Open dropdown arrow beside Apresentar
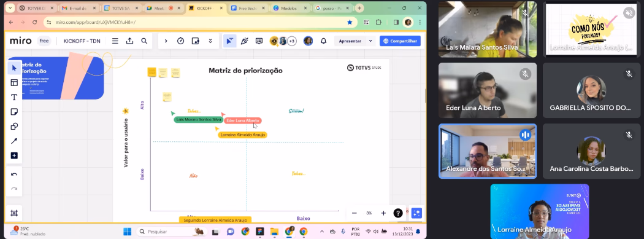The width and height of the screenshot is (644, 239). pos(370,41)
